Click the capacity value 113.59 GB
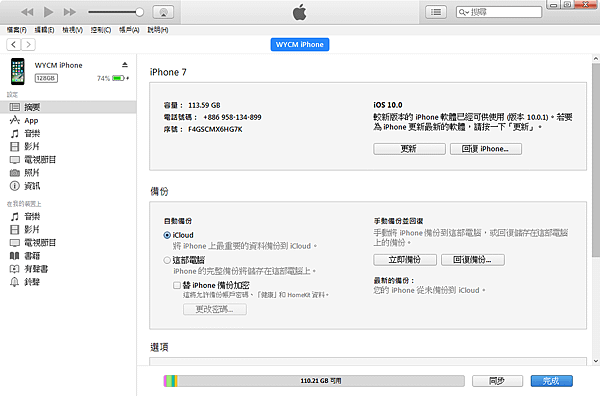 click(x=204, y=105)
